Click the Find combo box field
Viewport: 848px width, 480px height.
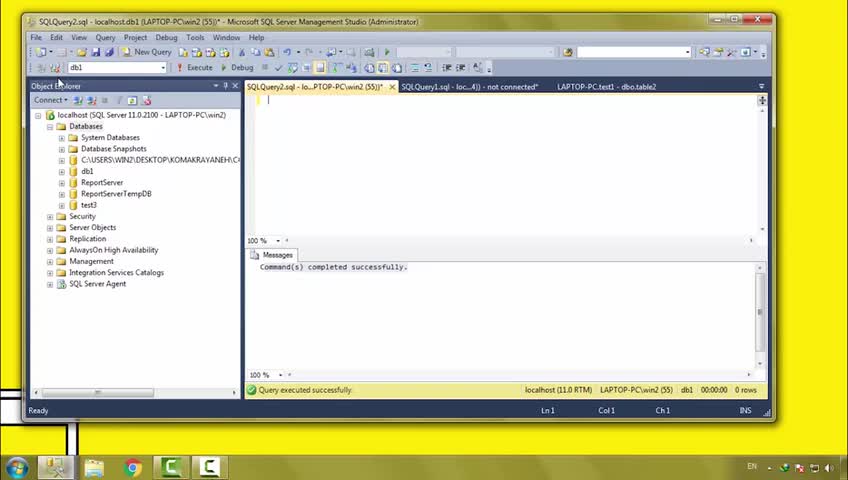[x=634, y=52]
